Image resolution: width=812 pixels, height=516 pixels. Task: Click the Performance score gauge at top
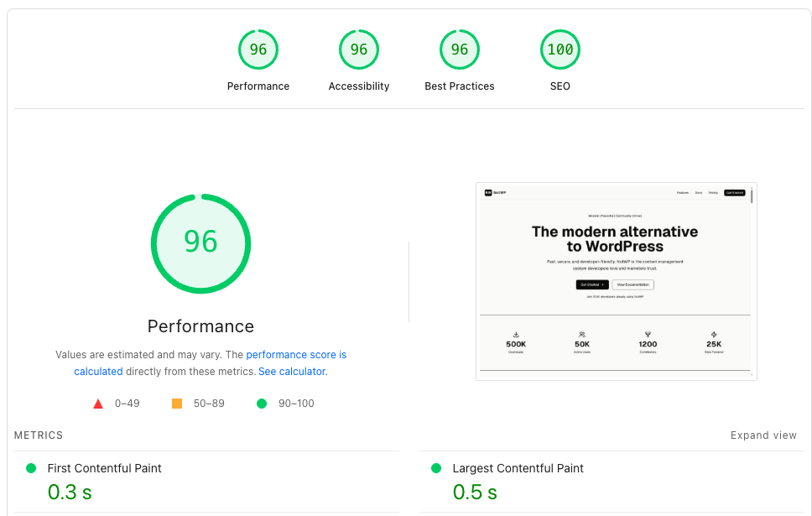(x=258, y=49)
